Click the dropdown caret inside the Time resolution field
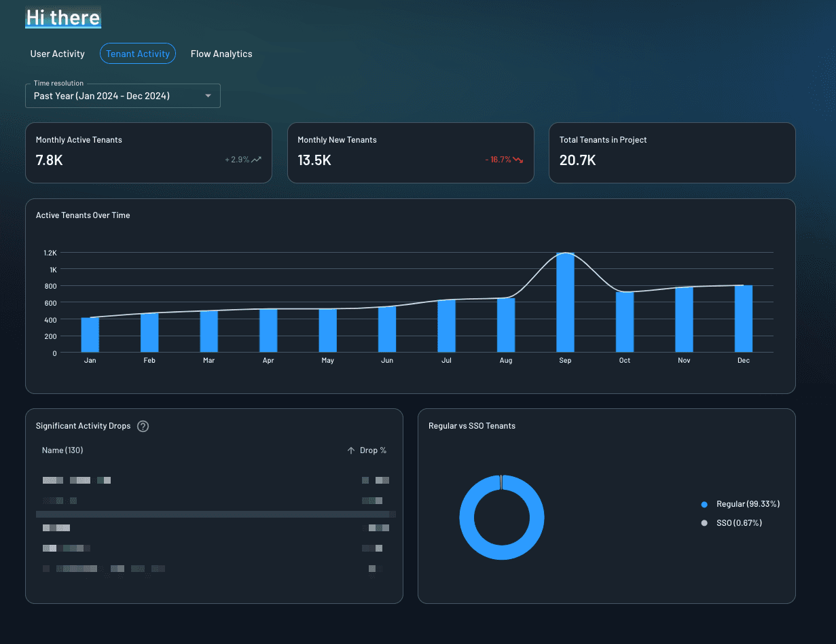This screenshot has width=836, height=644. (x=208, y=96)
